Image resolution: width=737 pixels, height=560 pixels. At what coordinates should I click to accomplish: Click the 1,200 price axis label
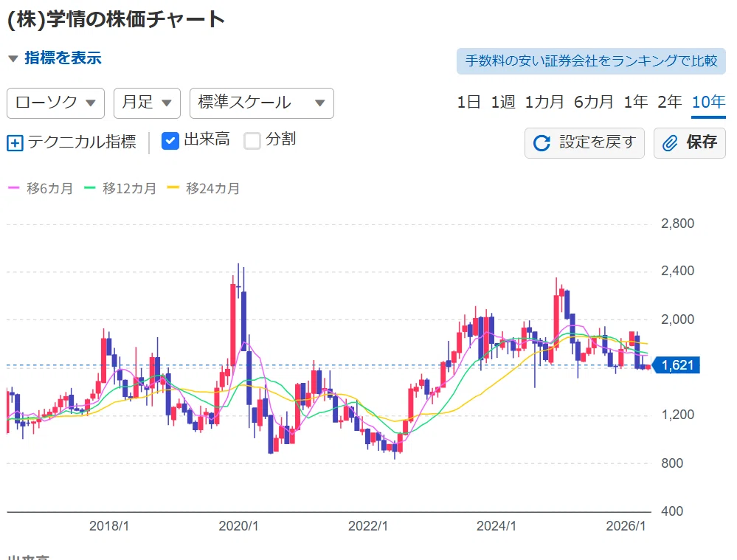click(x=677, y=415)
